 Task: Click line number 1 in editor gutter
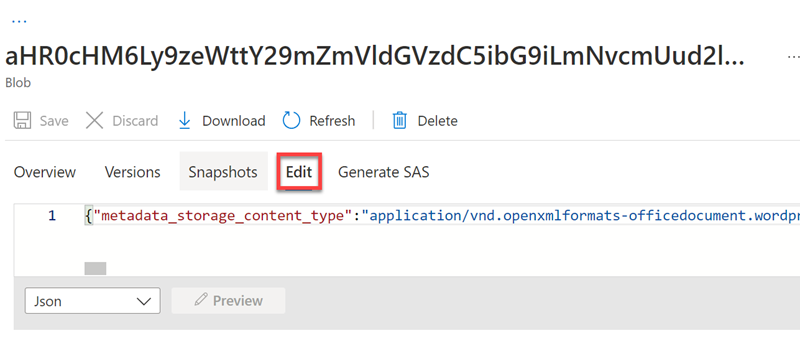point(52,216)
